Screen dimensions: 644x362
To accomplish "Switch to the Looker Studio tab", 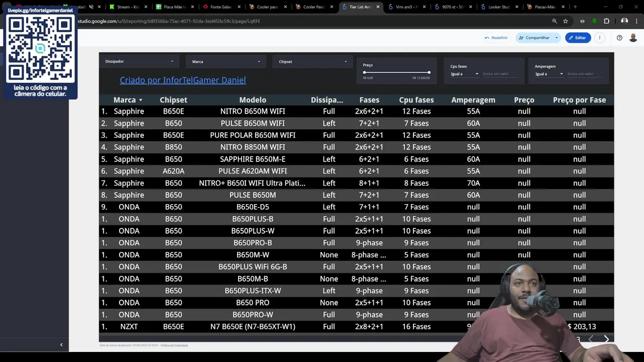I will point(499,7).
